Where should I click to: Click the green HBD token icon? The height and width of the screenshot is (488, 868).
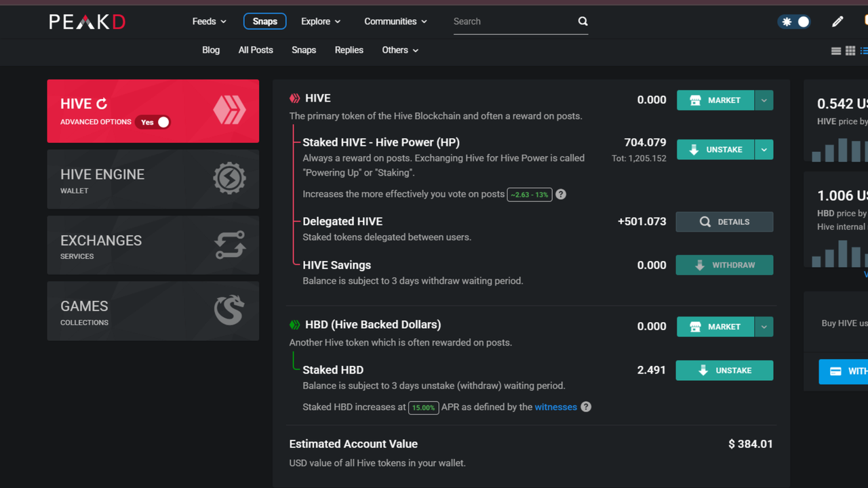(295, 325)
